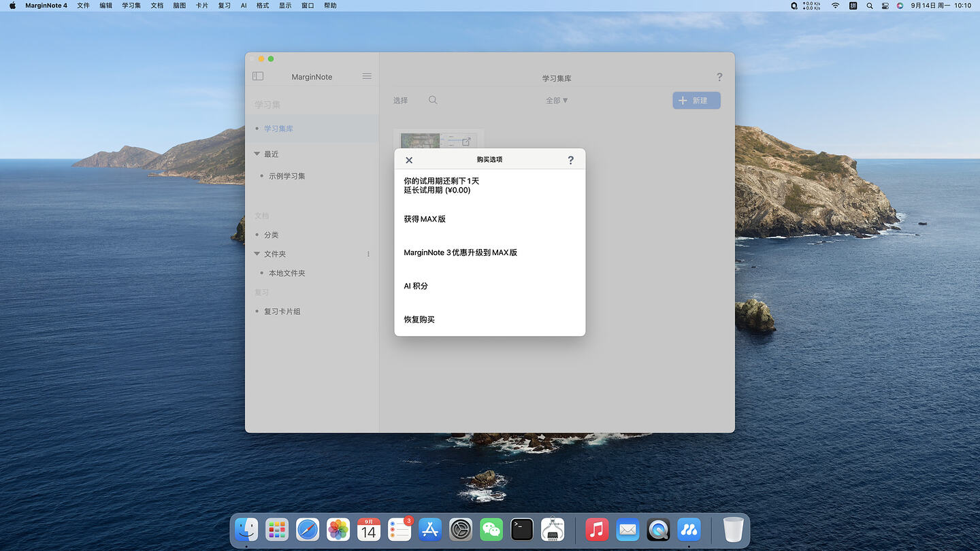
Task: Click the date and time 9月14日 周一 10:10
Action: coord(941,5)
